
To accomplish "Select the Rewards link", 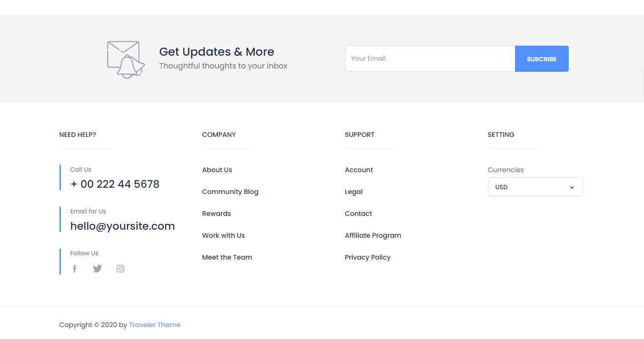I will click(x=216, y=213).
